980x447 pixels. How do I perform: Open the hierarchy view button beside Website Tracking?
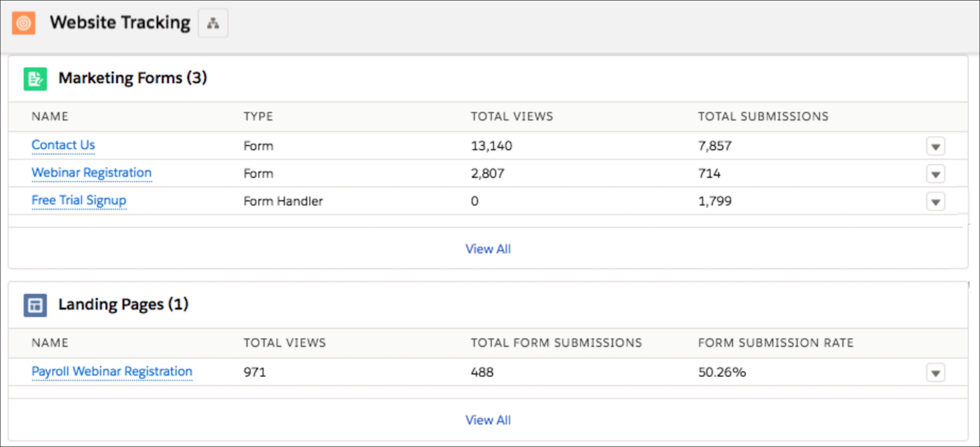213,23
